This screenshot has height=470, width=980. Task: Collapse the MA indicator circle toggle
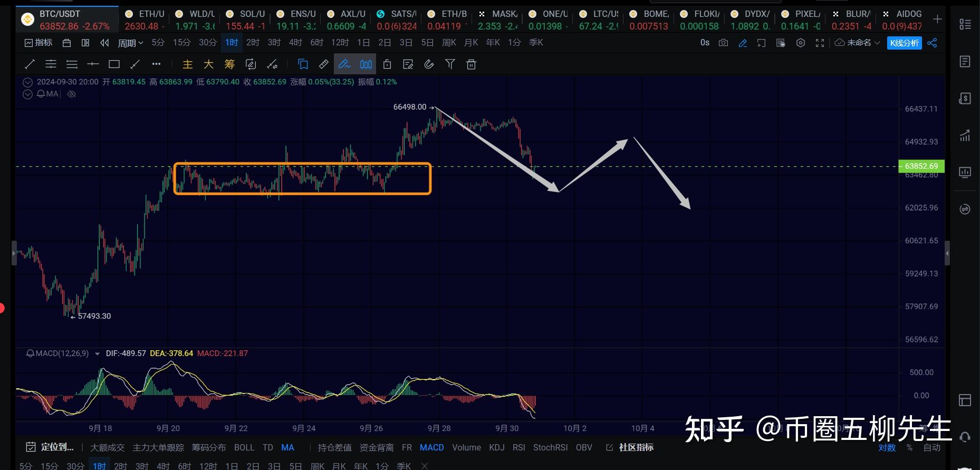pos(28,94)
